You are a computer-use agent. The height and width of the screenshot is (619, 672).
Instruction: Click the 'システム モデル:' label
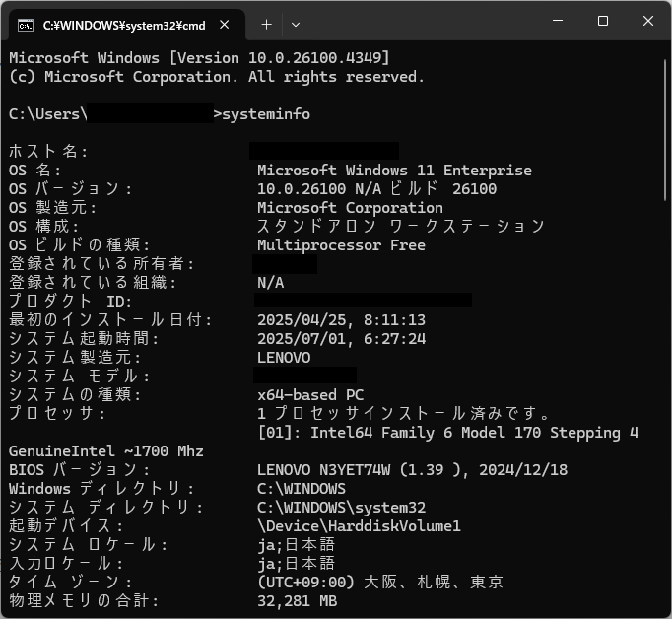[79, 377]
